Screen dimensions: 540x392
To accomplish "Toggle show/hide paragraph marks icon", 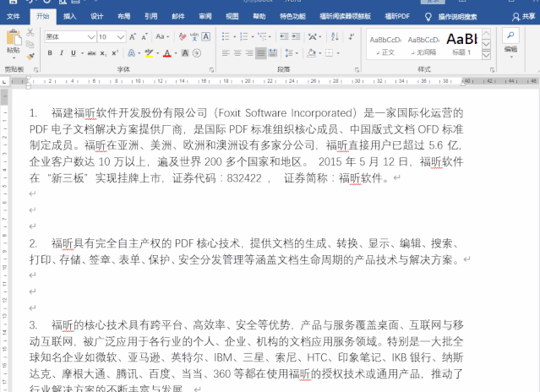I will (x=352, y=36).
